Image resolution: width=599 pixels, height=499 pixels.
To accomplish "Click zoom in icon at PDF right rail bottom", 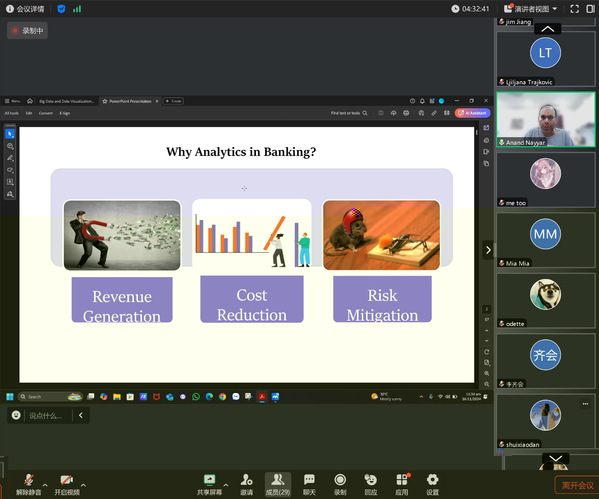I will (x=487, y=373).
